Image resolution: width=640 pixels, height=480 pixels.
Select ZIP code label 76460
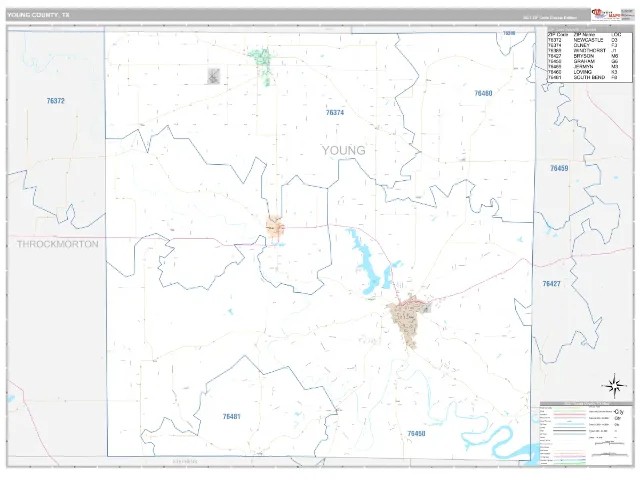[483, 93]
